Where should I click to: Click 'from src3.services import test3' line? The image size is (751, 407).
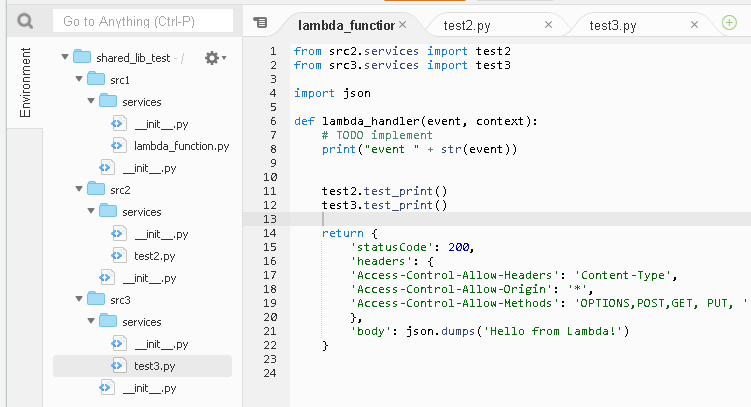402,65
